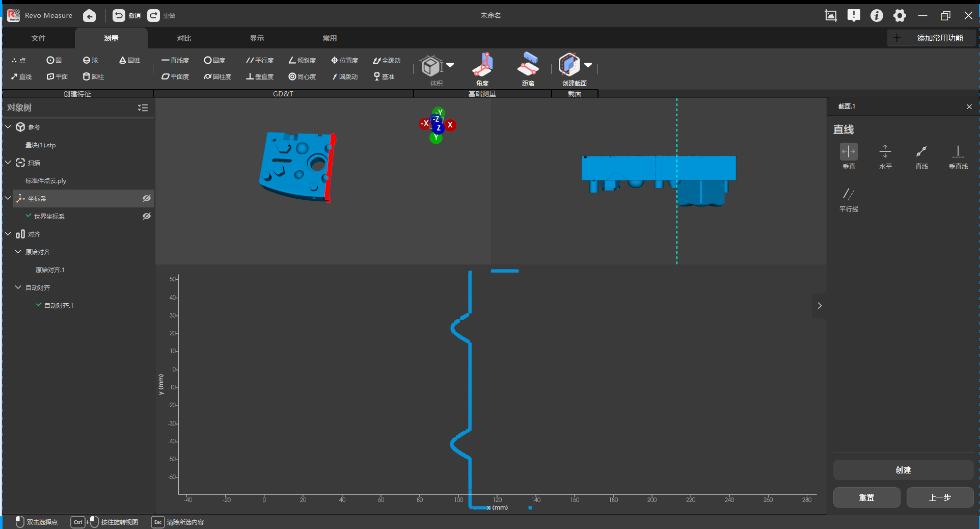Select the 圆柱 cylinder feature tool
The height and width of the screenshot is (529, 980).
pyautogui.click(x=93, y=76)
